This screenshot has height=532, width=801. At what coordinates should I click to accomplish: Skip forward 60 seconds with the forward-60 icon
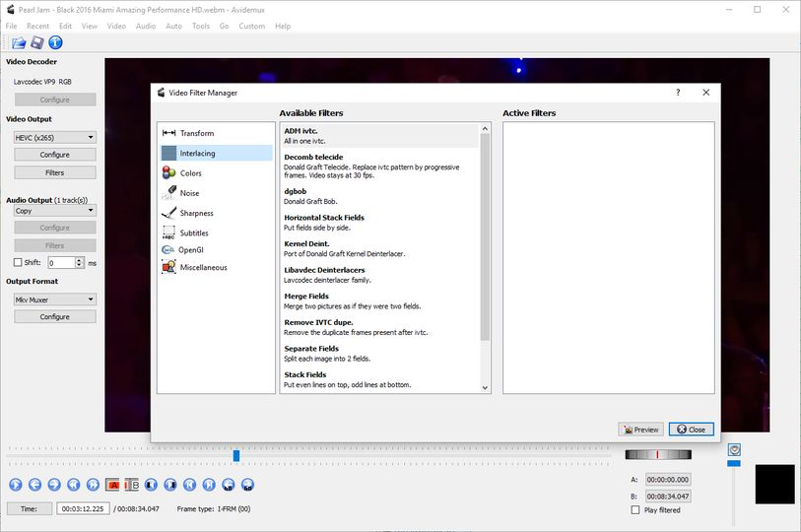pos(247,485)
